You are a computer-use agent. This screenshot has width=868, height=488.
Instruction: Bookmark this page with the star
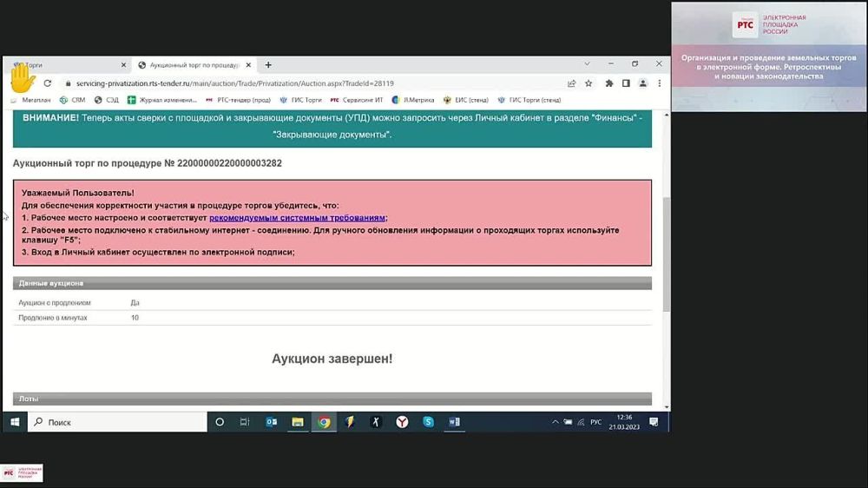(x=589, y=83)
